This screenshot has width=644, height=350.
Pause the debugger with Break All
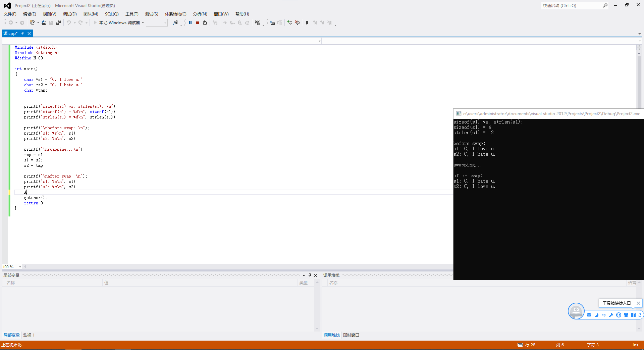(x=190, y=23)
